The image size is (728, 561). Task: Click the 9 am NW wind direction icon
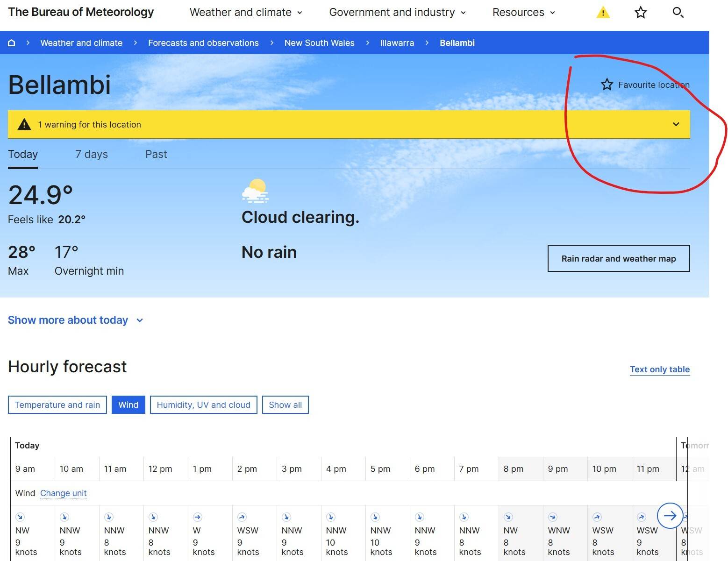click(20, 517)
